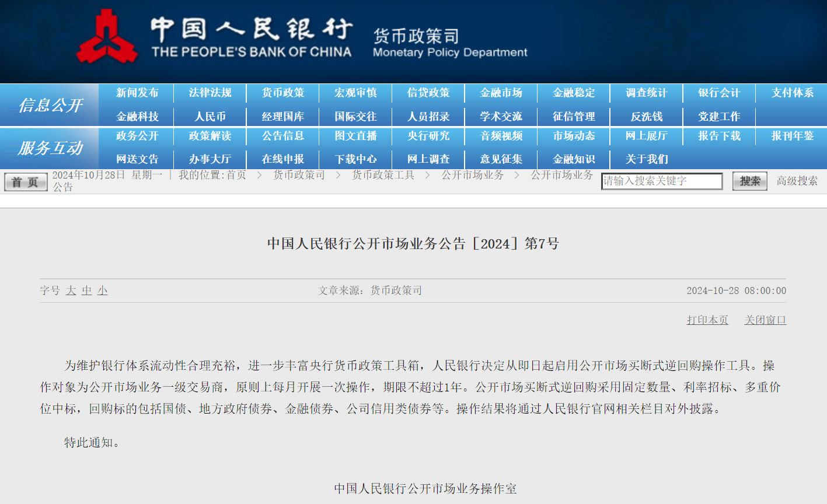Open 图文直播 service item
The height and width of the screenshot is (504, 827).
coord(355,136)
